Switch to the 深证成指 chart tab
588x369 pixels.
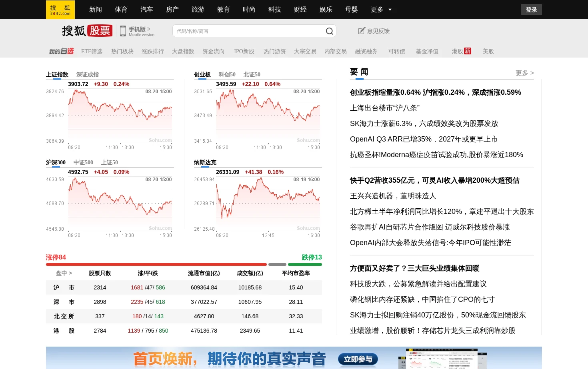point(88,75)
